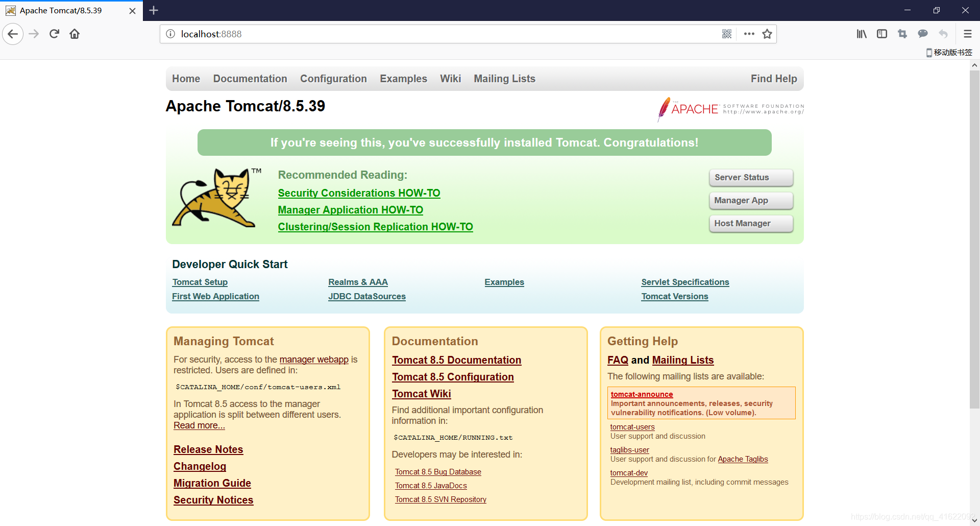Open the QR code icon in address bar

pyautogui.click(x=727, y=34)
